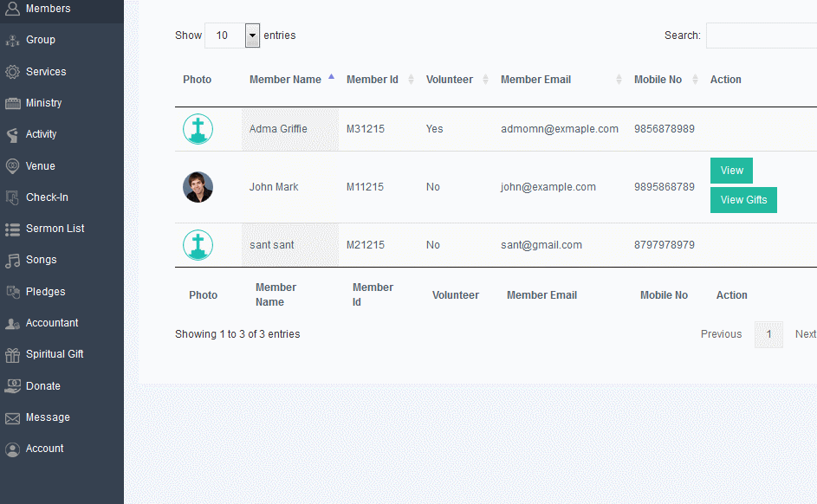
Task: Click the Account user icon
Action: point(12,449)
